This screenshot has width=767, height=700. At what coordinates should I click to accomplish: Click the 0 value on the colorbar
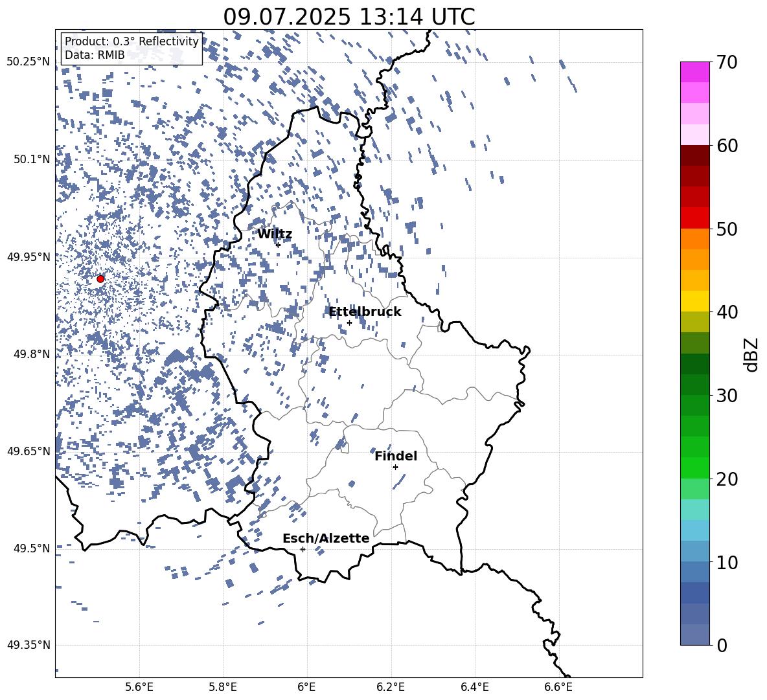[722, 645]
